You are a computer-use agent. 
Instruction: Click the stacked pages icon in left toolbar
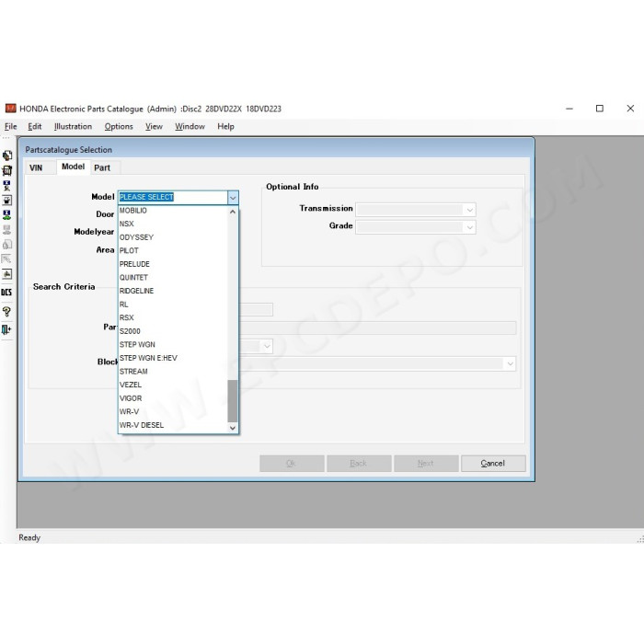point(7,155)
